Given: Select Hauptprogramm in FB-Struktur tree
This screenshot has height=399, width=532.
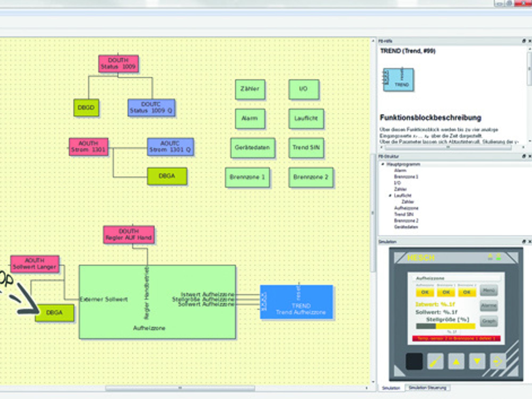Looking at the screenshot, I should tap(403, 164).
